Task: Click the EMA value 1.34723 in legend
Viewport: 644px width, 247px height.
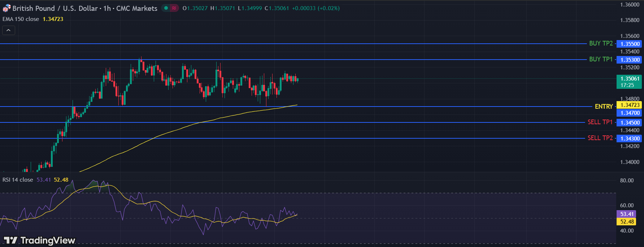Action: tap(53, 19)
